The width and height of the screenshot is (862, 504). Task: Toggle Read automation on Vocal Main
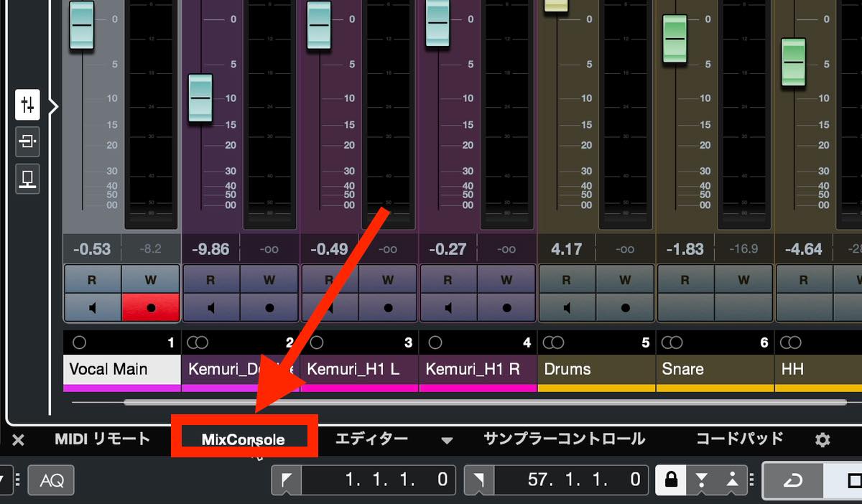point(93,279)
